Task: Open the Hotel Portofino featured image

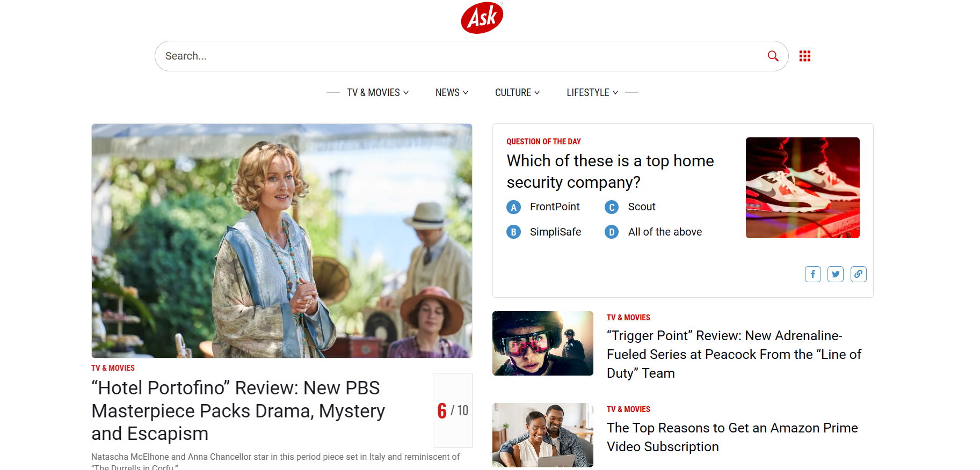Action: coord(282,241)
